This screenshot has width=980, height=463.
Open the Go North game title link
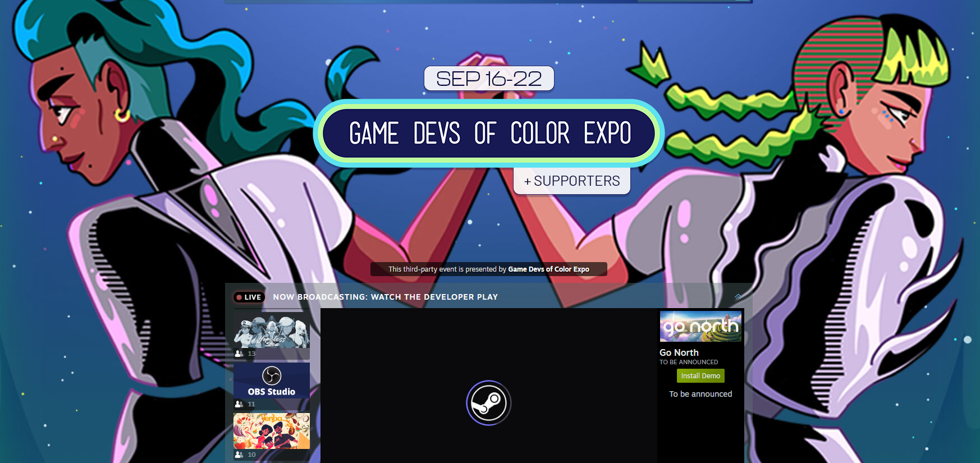[679, 352]
